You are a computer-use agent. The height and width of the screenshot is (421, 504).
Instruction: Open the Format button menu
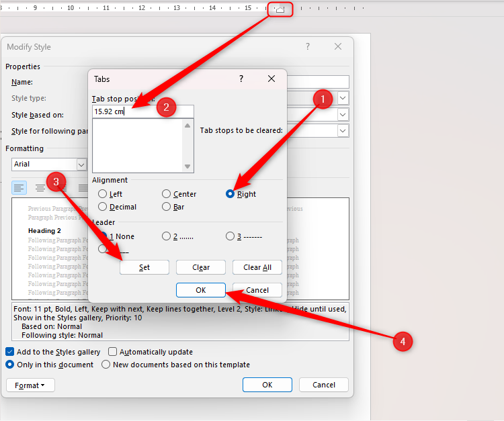30,385
